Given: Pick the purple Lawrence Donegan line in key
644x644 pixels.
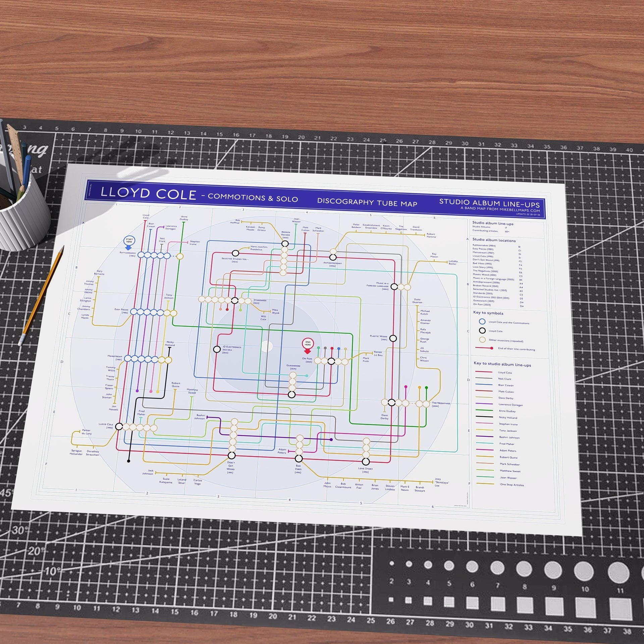Looking at the screenshot, I should (x=485, y=404).
